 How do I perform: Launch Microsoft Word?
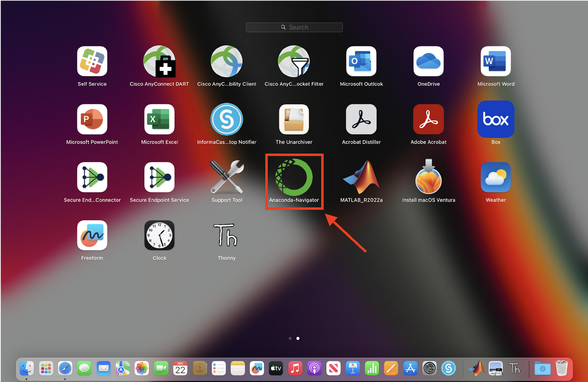(496, 61)
